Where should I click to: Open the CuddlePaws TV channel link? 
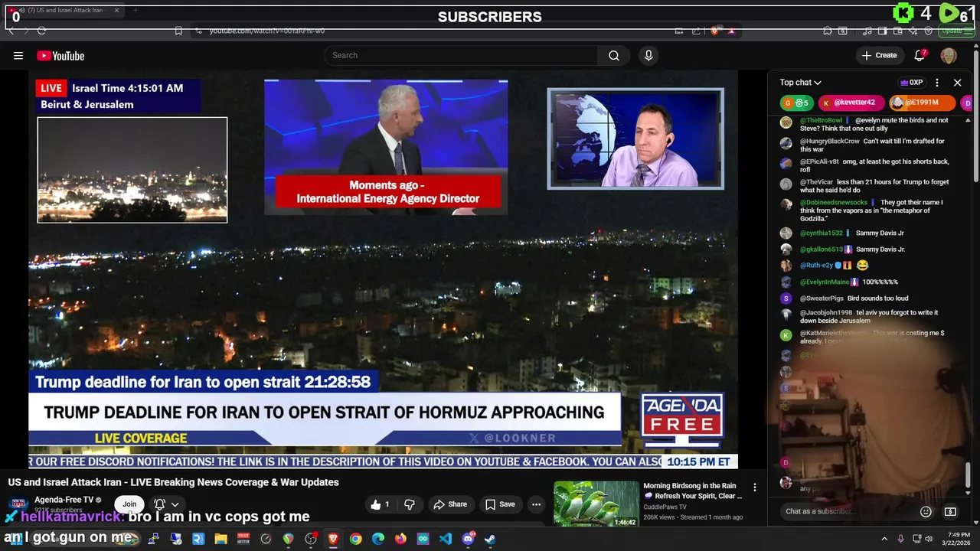click(x=665, y=507)
